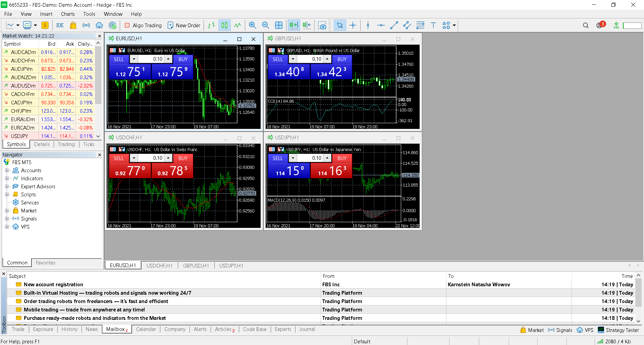Toggle Algo Trading on or off
Image resolution: width=644 pixels, height=345 pixels.
point(143,25)
